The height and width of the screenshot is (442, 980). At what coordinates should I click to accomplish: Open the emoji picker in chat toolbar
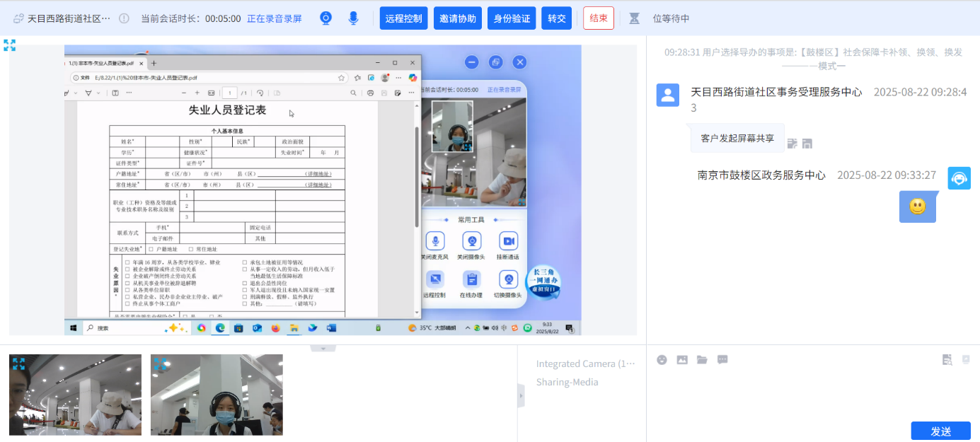coord(662,359)
